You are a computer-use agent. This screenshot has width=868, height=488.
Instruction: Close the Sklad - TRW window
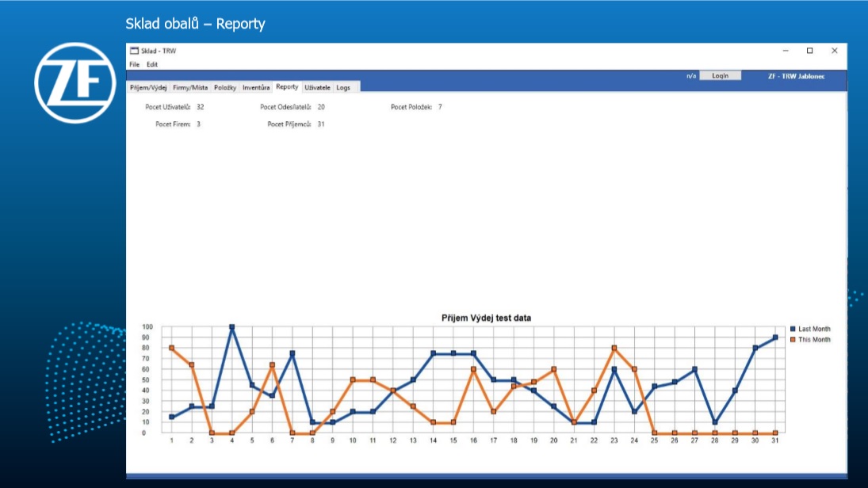[835, 51]
